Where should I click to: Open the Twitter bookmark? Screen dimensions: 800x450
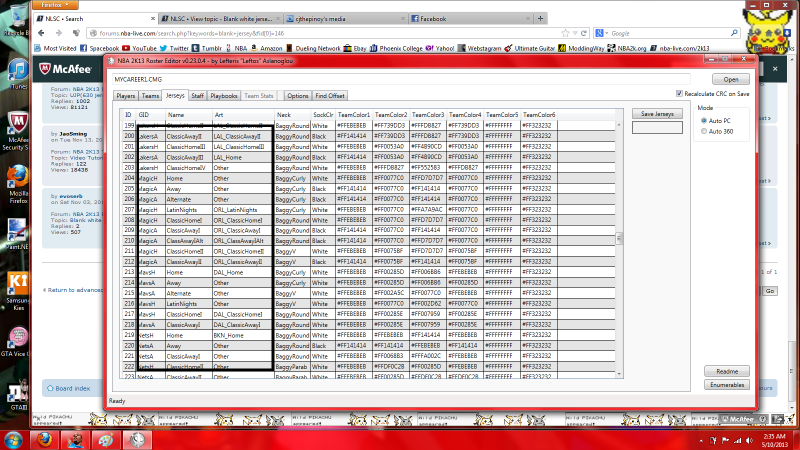(x=174, y=48)
